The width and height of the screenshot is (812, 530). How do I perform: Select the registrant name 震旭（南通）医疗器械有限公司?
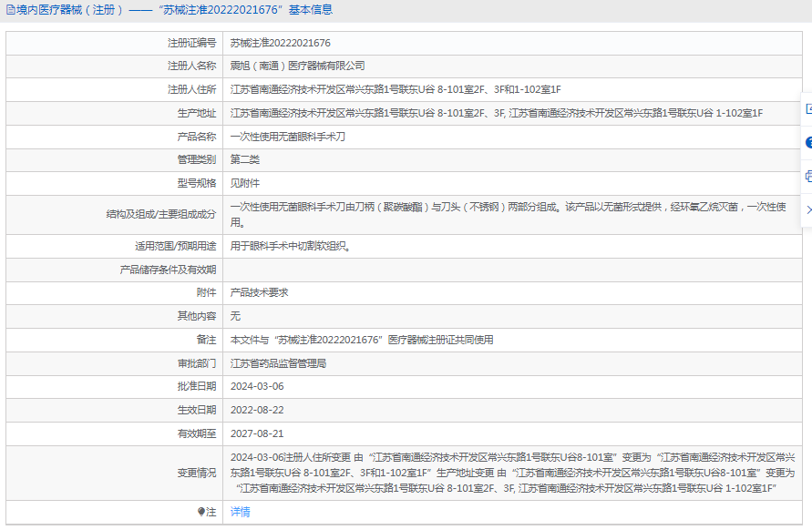[297, 66]
